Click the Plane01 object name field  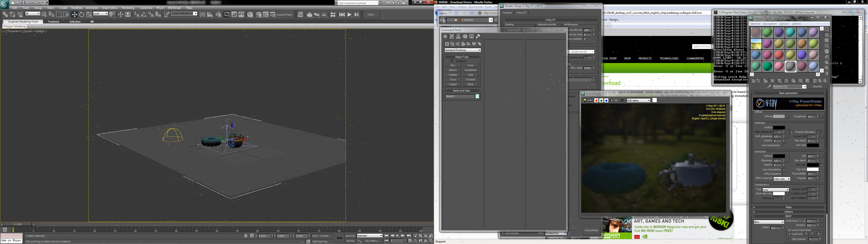click(460, 97)
